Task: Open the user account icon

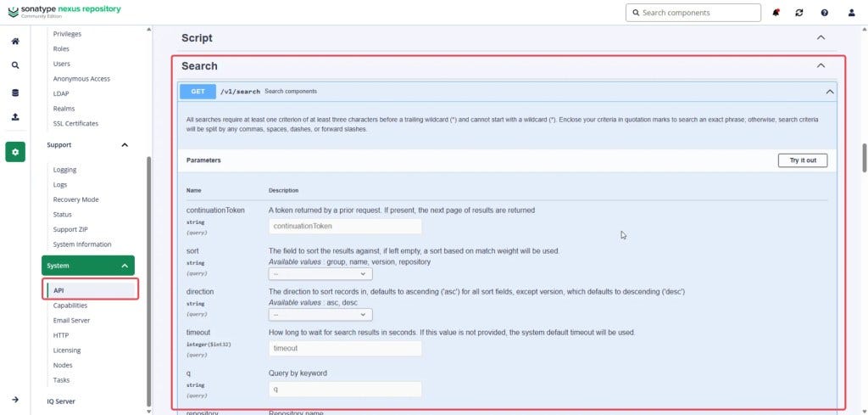Action: [x=851, y=12]
